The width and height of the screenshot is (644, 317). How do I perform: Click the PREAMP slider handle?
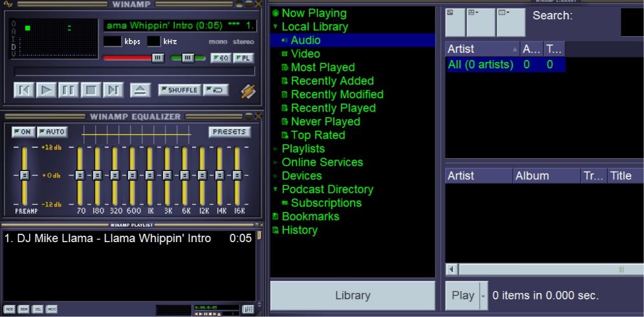coord(24,176)
